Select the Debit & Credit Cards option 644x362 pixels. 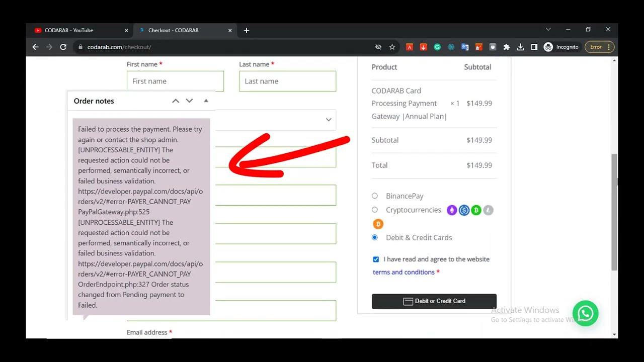click(x=375, y=237)
